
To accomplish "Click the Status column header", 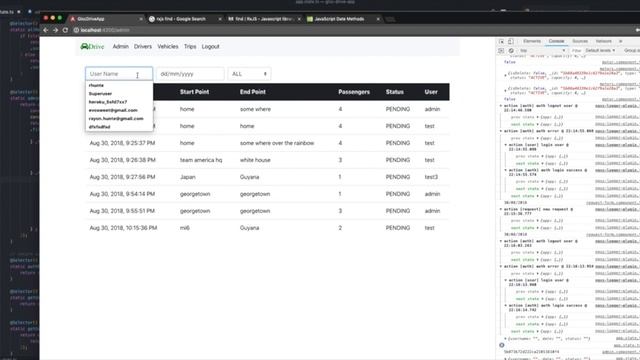I will click(x=395, y=92).
